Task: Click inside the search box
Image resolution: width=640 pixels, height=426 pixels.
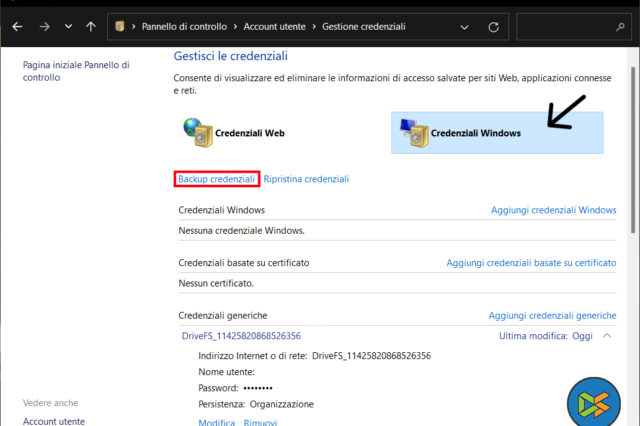Action: [573, 27]
